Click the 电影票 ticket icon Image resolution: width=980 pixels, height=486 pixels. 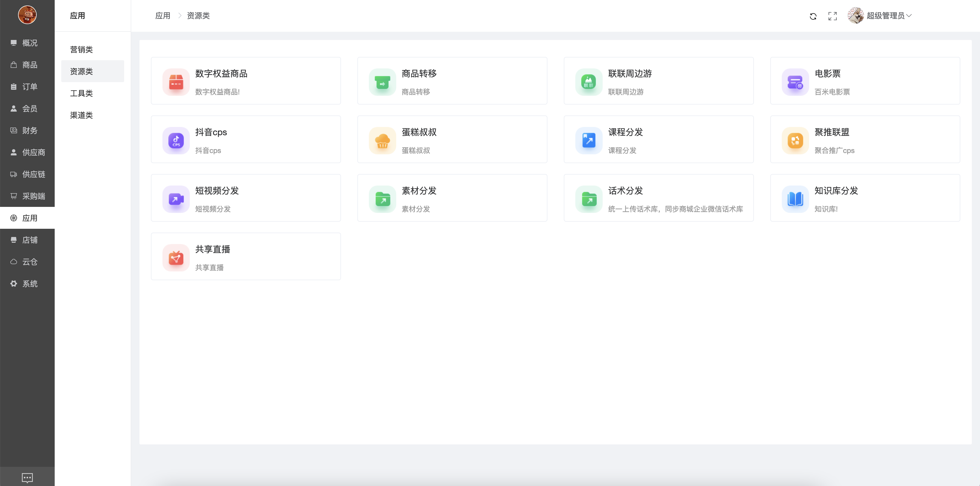tap(795, 82)
